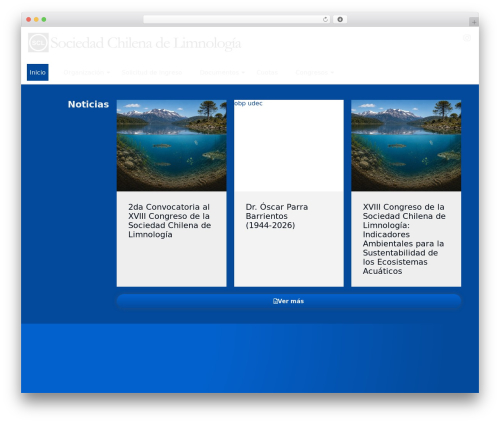Open the 2da Convocatoria al XVIII Congreso article

point(169,221)
